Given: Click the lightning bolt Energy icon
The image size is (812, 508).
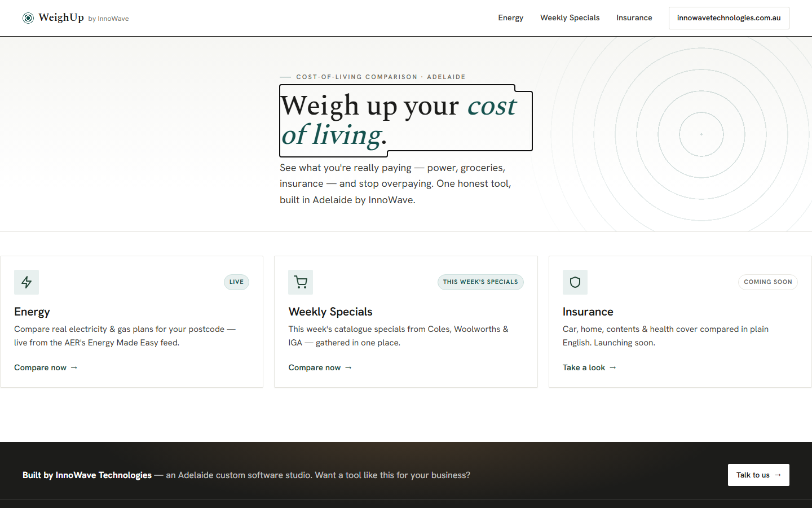Looking at the screenshot, I should 27,282.
